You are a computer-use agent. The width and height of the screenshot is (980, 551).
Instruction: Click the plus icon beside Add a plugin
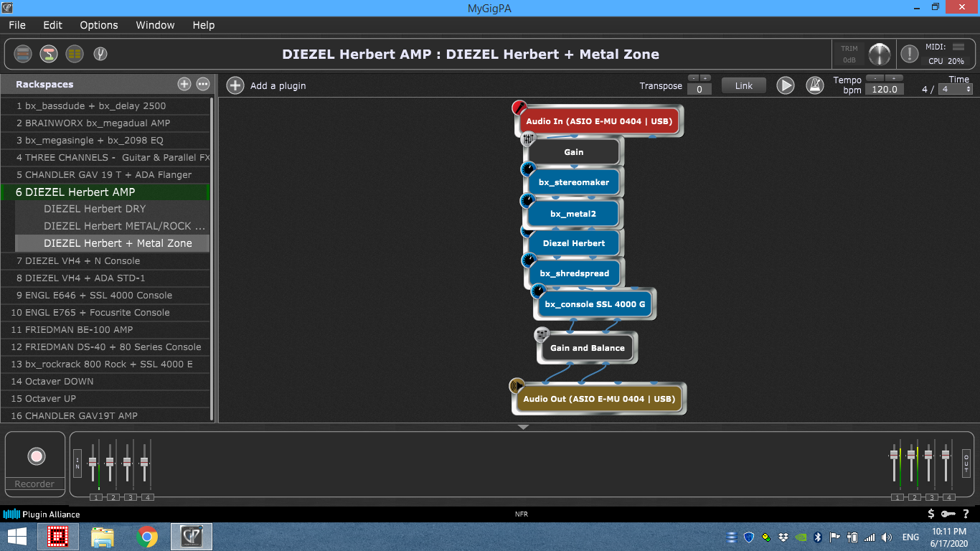pos(235,85)
